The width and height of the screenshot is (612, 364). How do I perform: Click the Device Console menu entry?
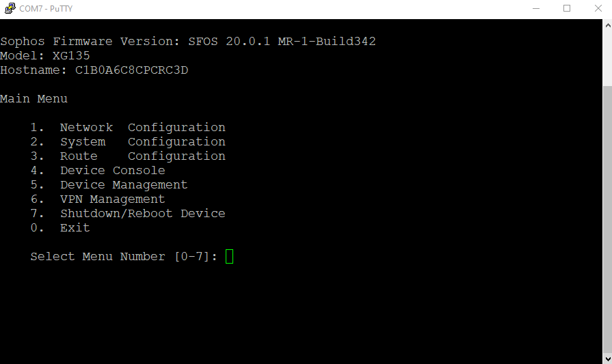pyautogui.click(x=112, y=171)
